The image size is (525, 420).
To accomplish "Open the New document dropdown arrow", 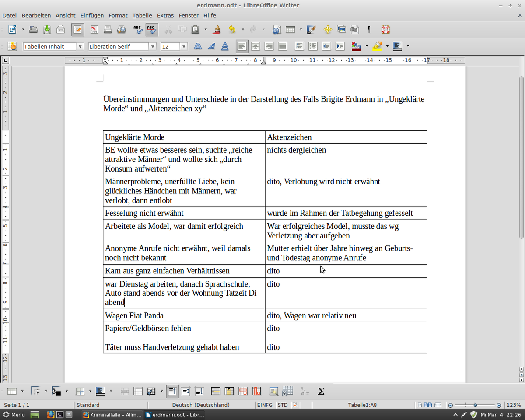I will click(23, 30).
